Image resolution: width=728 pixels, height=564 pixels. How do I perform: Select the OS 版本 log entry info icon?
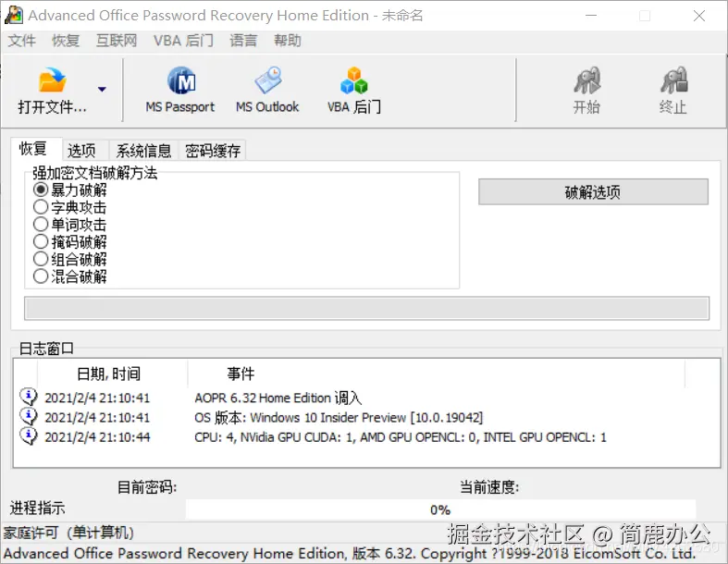[29, 417]
